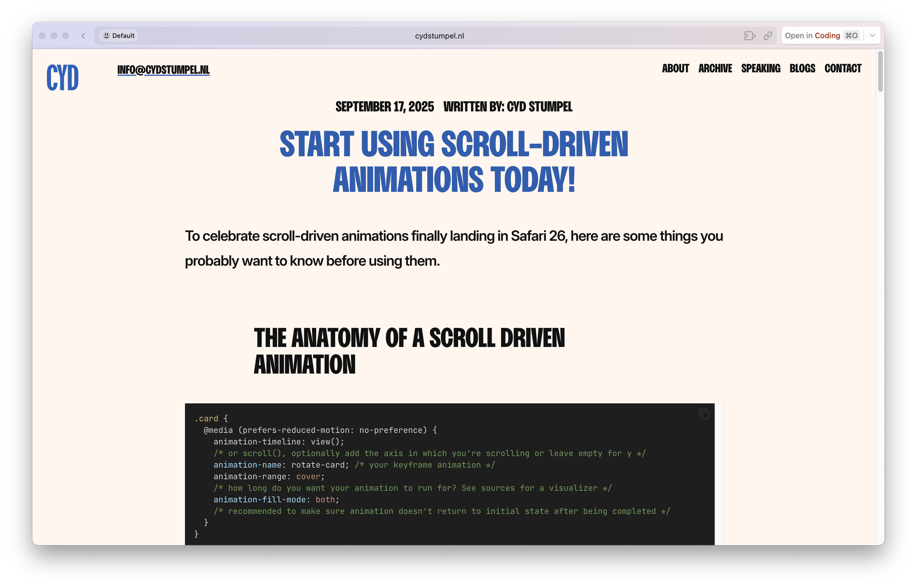Viewport: 917px width, 588px height.
Task: Click the page's vertical scrollbar thumb
Action: pos(880,71)
